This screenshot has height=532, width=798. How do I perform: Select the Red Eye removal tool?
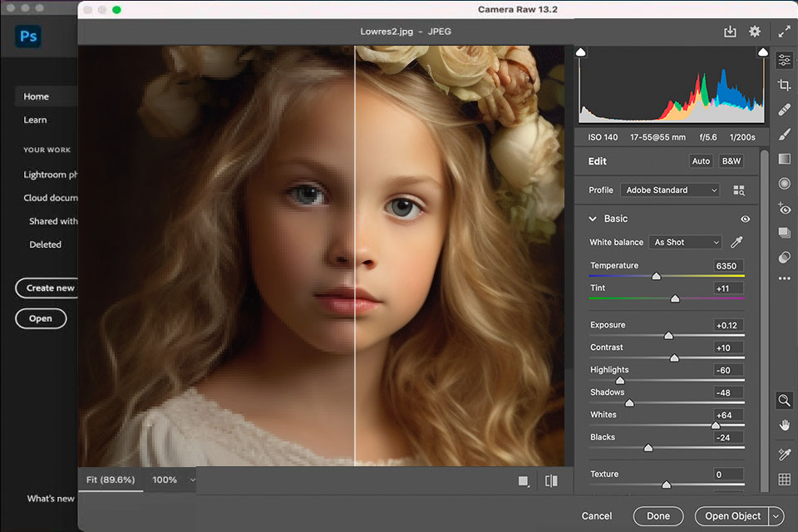(784, 208)
